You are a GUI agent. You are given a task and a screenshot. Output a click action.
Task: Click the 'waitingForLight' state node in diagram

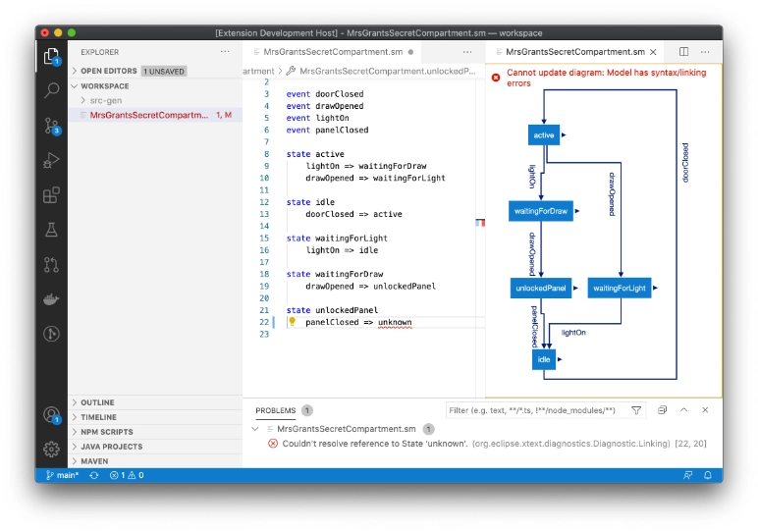pyautogui.click(x=620, y=288)
